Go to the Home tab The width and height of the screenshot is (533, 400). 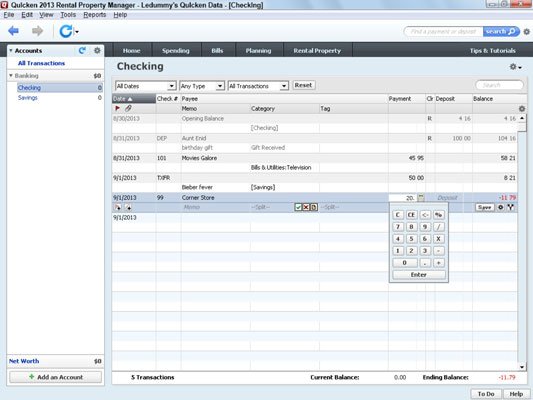[132, 51]
